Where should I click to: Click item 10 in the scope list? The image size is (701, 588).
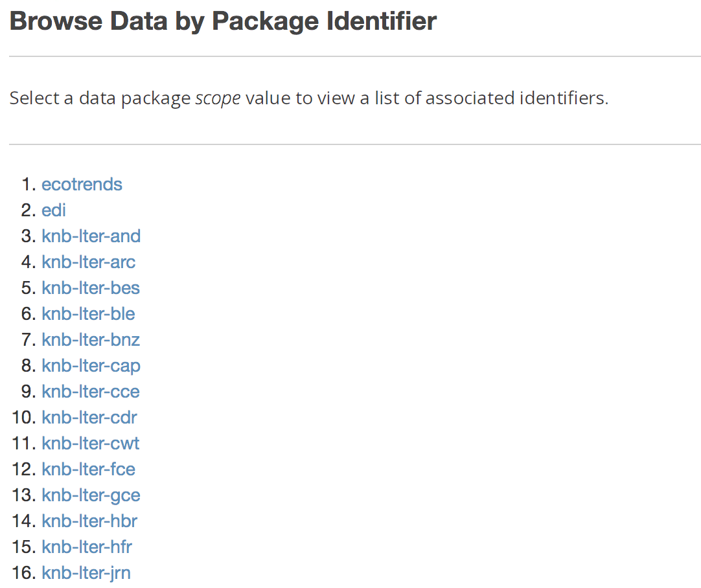click(89, 417)
